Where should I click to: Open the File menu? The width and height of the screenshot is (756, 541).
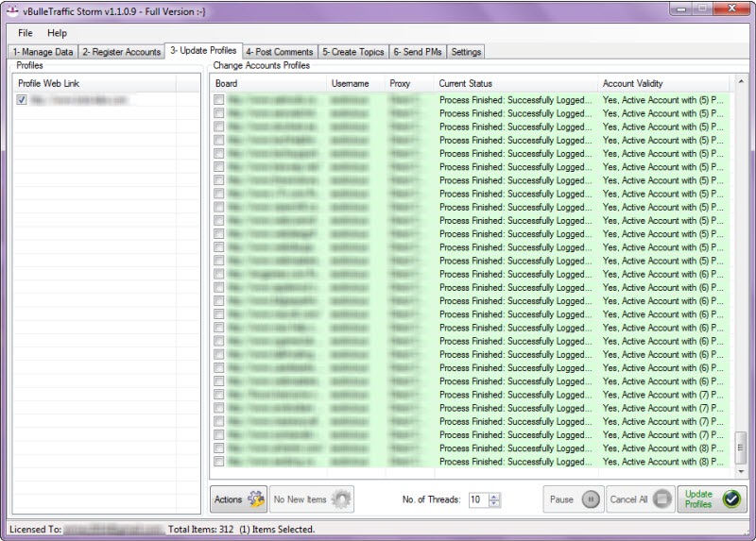pyautogui.click(x=25, y=33)
